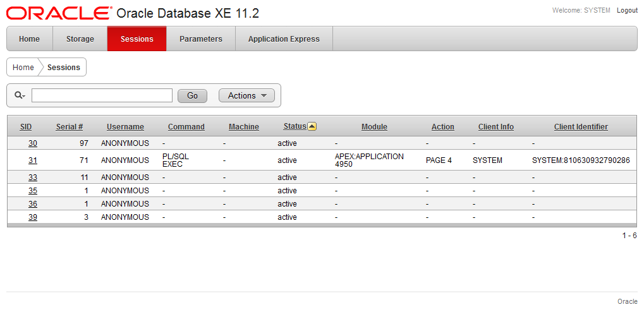644x319 pixels.
Task: Open the Storage tab
Action: click(x=80, y=39)
